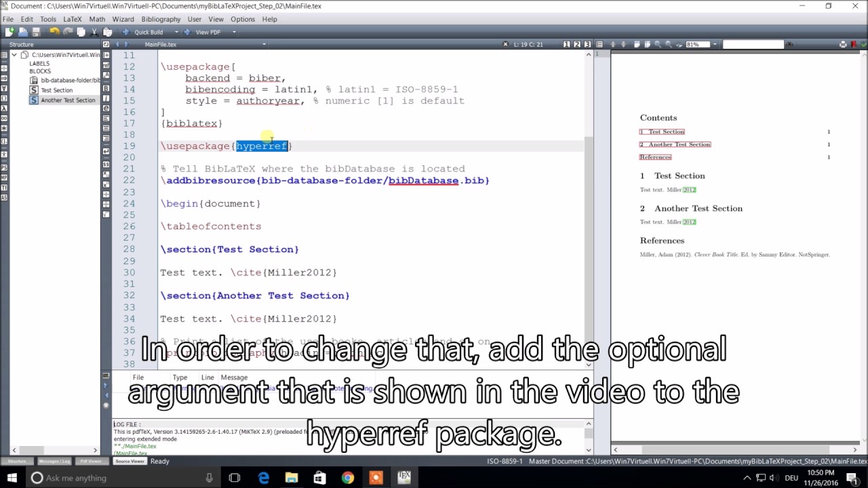Viewport: 868px width, 488px height.
Task: Click the PDF search text field
Action: [753, 44]
